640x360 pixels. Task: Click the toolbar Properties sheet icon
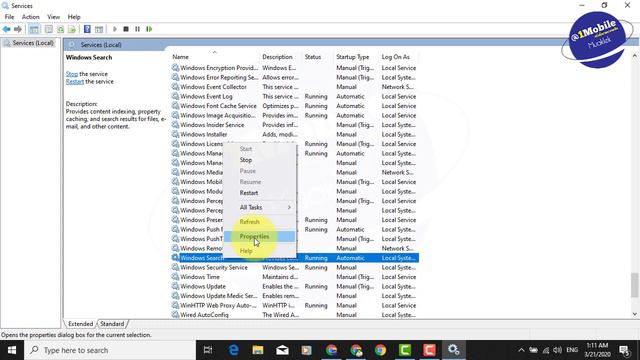point(49,29)
